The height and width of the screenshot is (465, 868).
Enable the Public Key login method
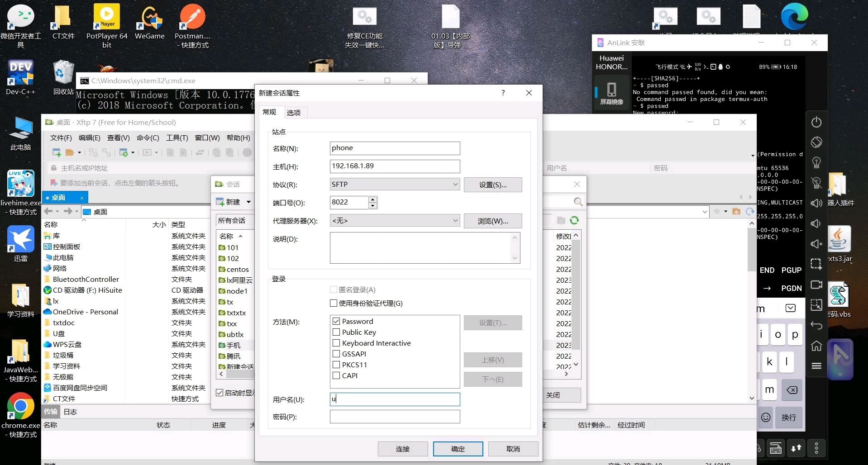(x=336, y=332)
